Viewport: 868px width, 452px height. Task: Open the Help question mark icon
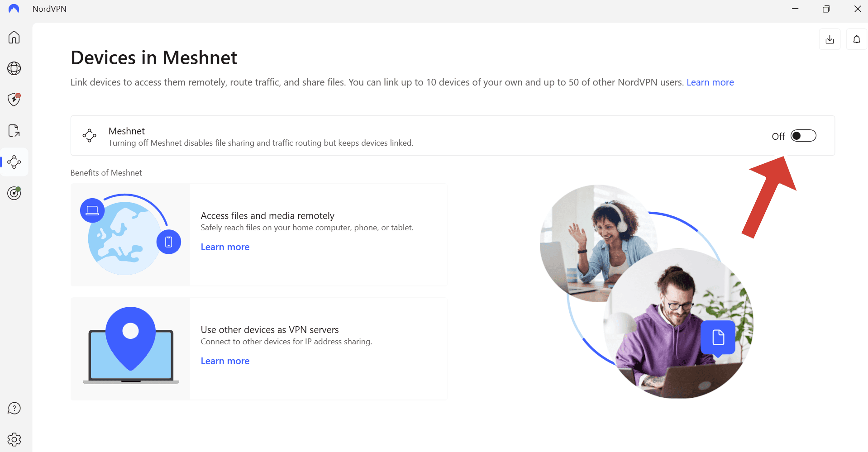tap(14, 408)
